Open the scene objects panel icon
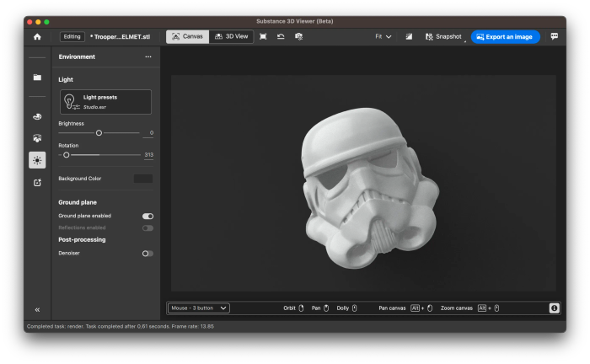The height and width of the screenshot is (364, 590). point(37,116)
